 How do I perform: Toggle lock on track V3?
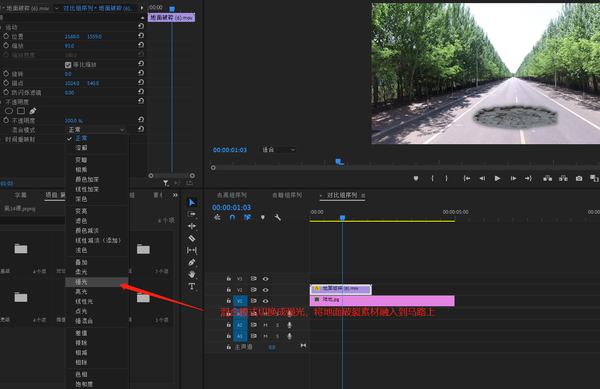point(228,278)
